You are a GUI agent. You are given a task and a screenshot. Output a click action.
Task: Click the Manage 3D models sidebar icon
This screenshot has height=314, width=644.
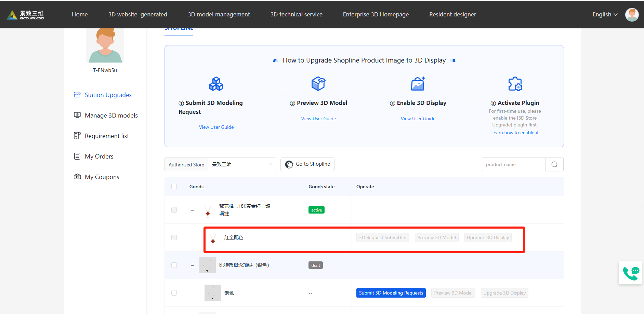[77, 115]
